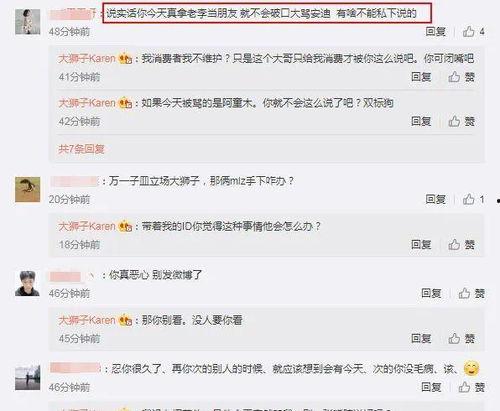This screenshot has height=411, width=500.
Task: Reply to Karen's 41-minute-old comment
Action: 421,77
